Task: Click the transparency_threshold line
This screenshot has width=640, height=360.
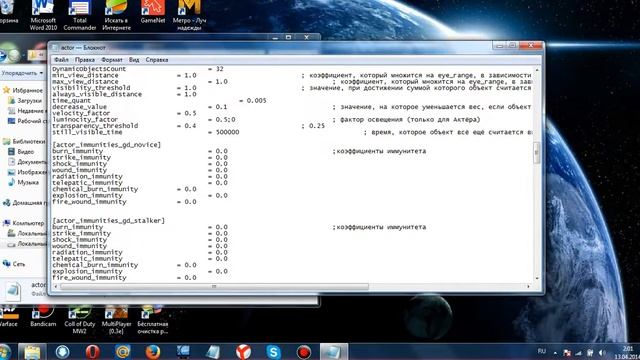Action: (189, 126)
